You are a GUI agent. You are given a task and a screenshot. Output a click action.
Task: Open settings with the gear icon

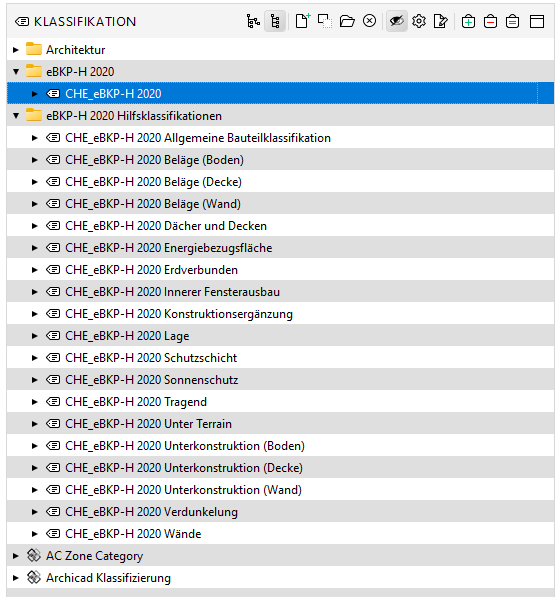419,21
